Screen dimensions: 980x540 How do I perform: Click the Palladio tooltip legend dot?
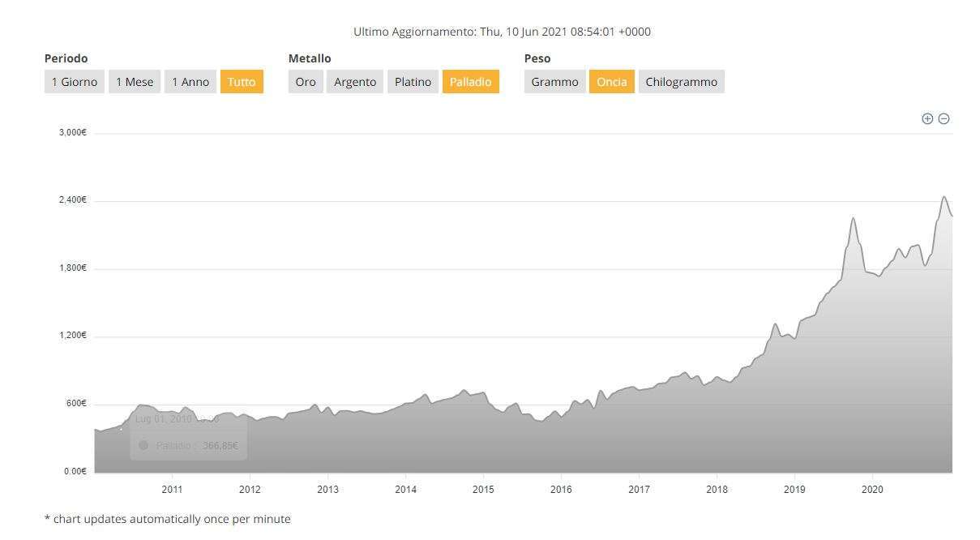click(143, 445)
